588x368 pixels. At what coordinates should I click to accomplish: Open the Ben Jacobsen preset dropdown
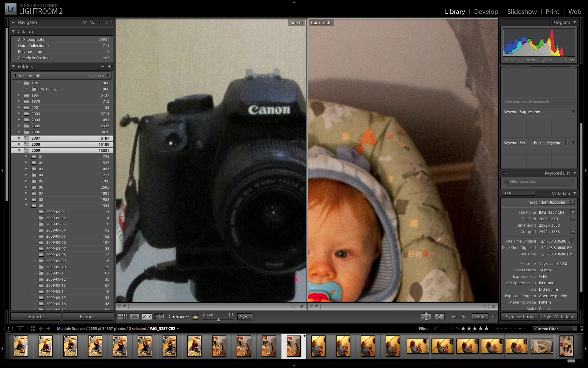click(x=557, y=202)
